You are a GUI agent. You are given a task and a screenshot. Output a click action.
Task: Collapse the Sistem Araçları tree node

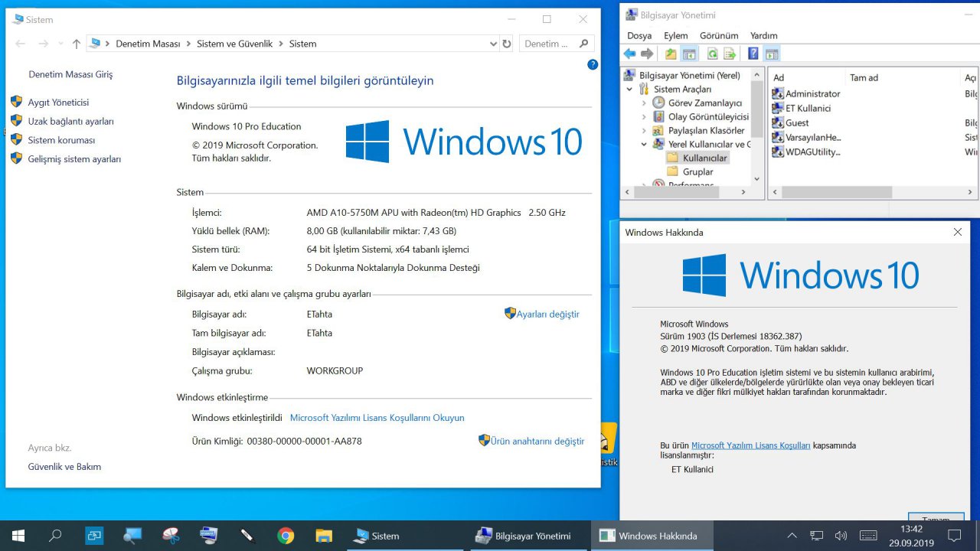[x=630, y=90]
